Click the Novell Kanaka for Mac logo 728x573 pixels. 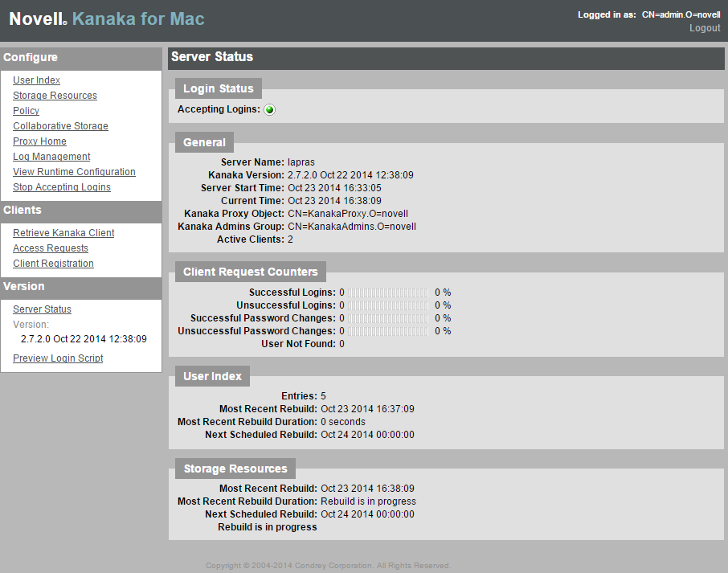[107, 19]
